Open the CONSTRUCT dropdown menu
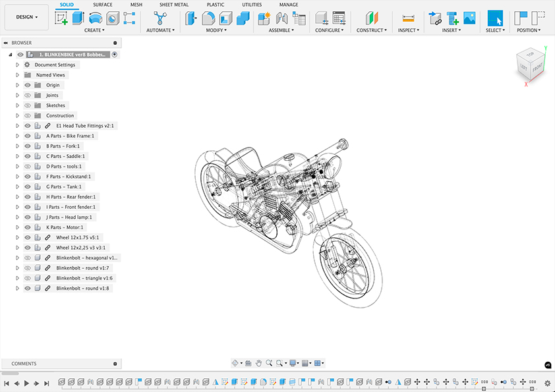 (x=372, y=30)
